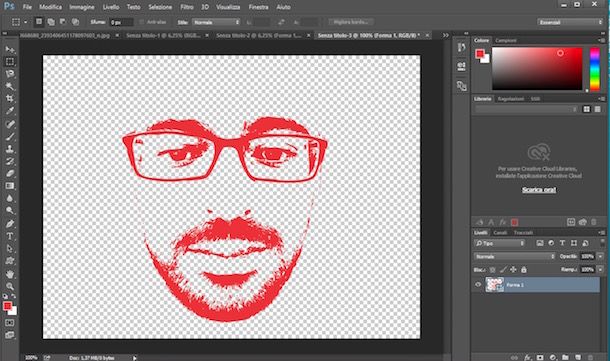Select the Lasso tool
Image resolution: width=610 pixels, height=361 pixels.
click(10, 74)
